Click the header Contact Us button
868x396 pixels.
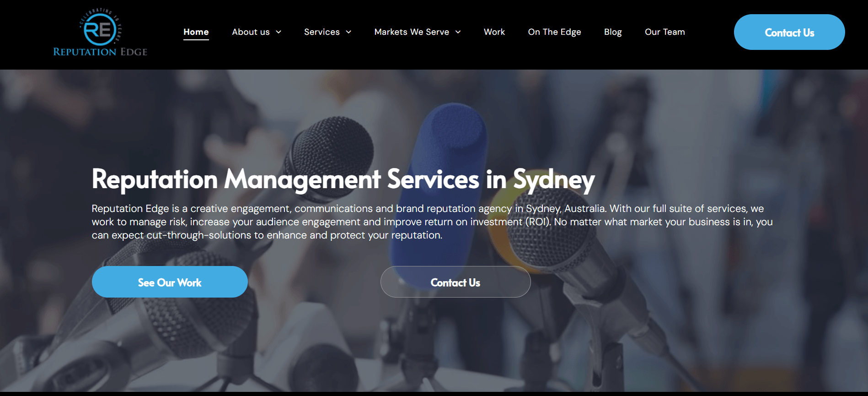click(x=789, y=32)
